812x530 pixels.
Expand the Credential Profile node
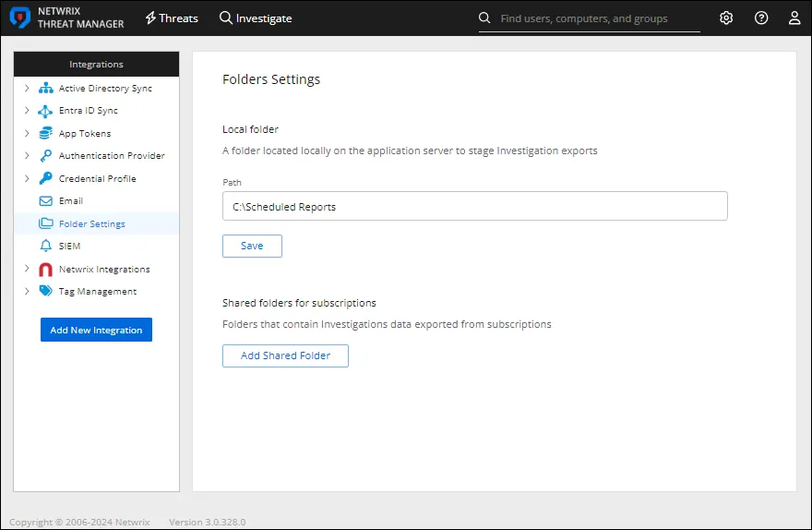(x=27, y=178)
